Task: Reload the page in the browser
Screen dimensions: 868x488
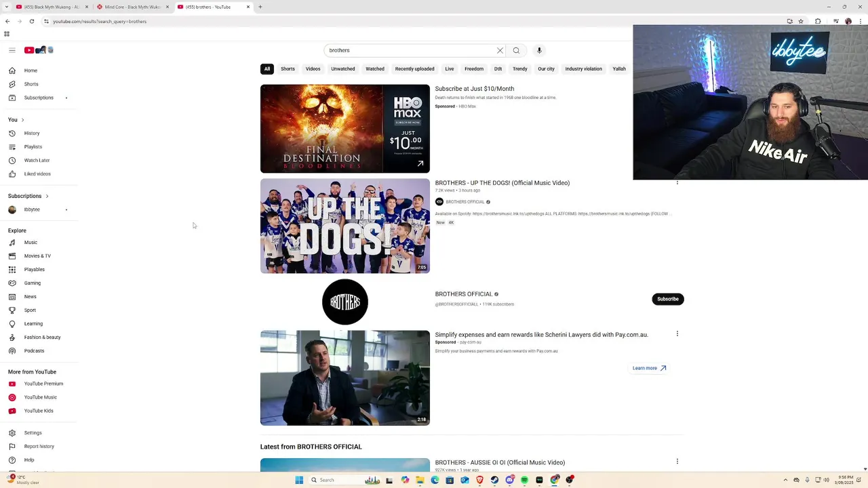Action: [31, 21]
